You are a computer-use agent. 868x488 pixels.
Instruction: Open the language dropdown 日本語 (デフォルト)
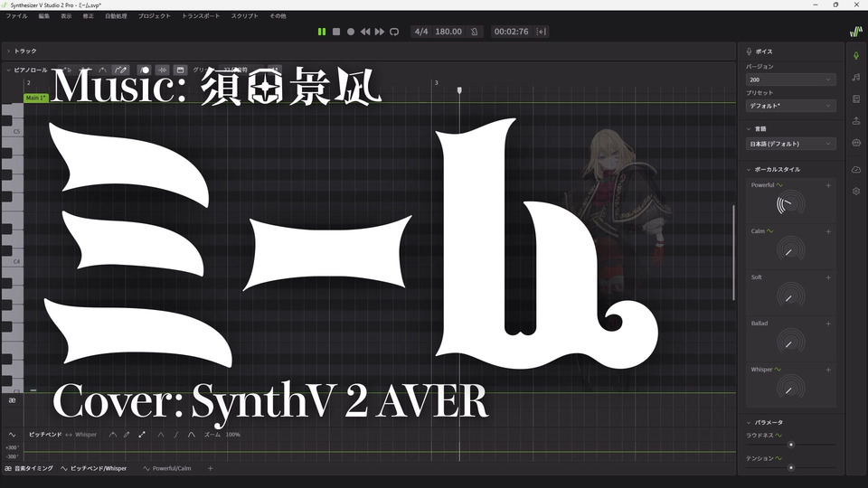(x=790, y=144)
